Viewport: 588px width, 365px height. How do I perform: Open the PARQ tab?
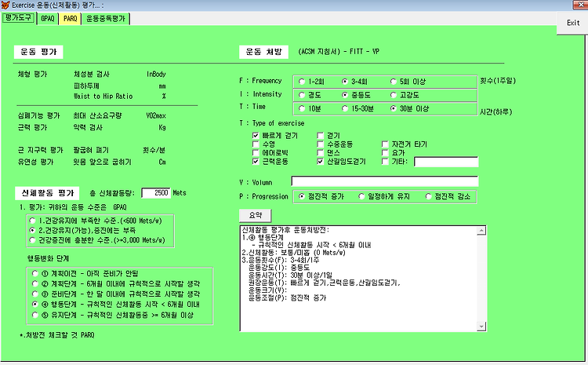[70, 19]
